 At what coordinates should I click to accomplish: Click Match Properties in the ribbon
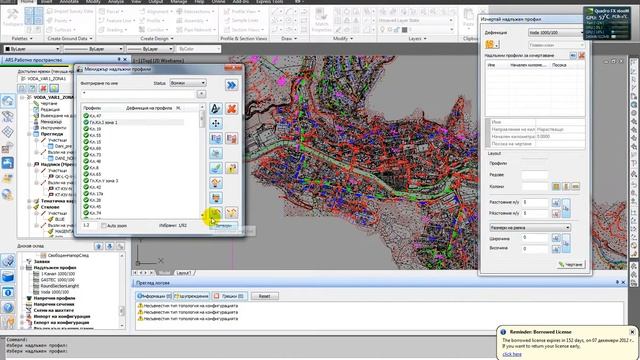tap(321, 19)
